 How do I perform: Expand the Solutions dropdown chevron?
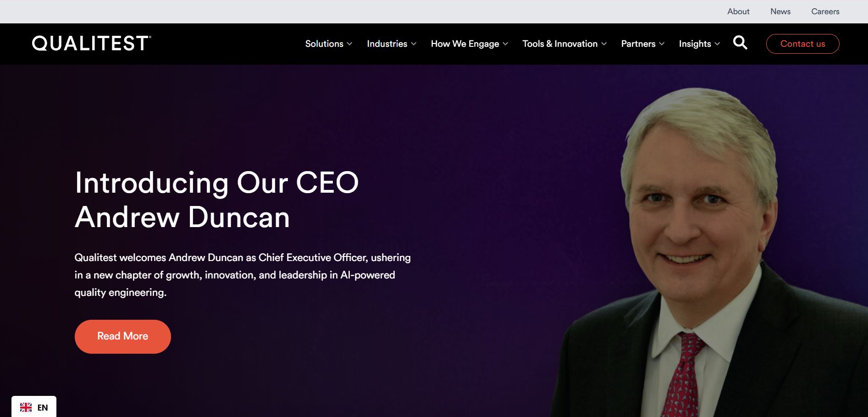(349, 44)
